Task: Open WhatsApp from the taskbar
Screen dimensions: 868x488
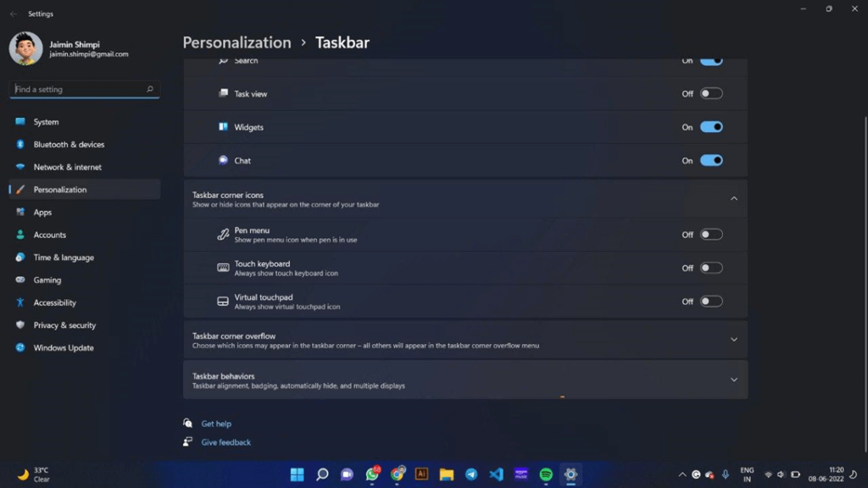Action: 372,474
